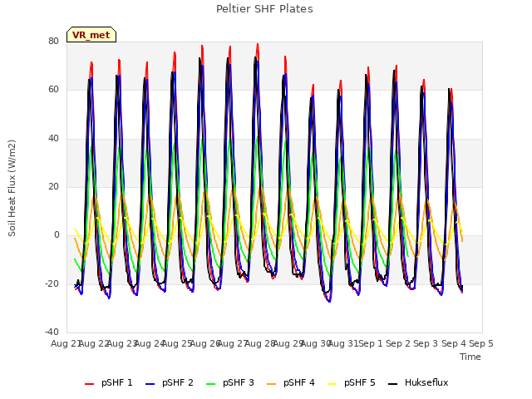Click the 40 y-axis tick label
Viewport: 532px width, 399px height.
[x=53, y=139]
